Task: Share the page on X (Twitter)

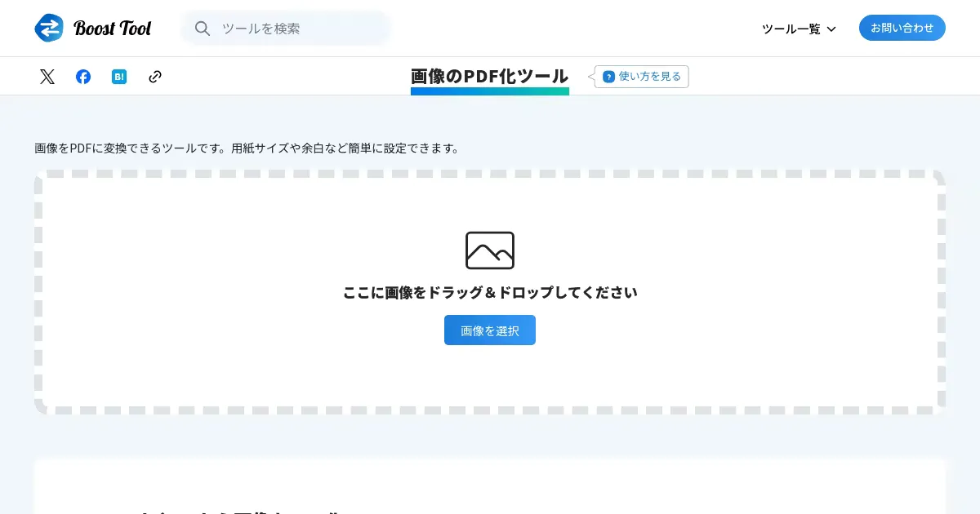Action: point(47,77)
